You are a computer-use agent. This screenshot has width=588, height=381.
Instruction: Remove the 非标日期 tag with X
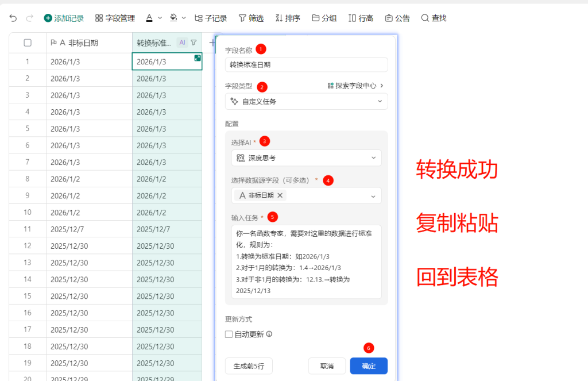(x=280, y=195)
